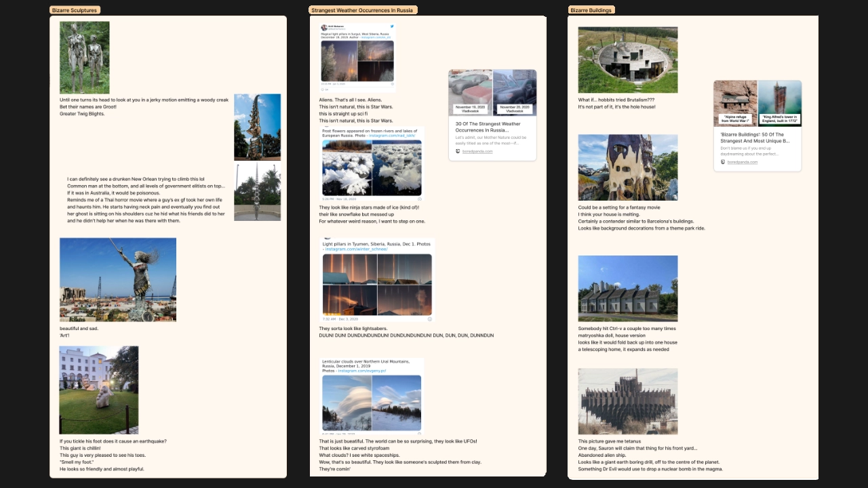Select the rusty abandoned structure image
Image resolution: width=868 pixels, height=488 pixels.
(628, 401)
